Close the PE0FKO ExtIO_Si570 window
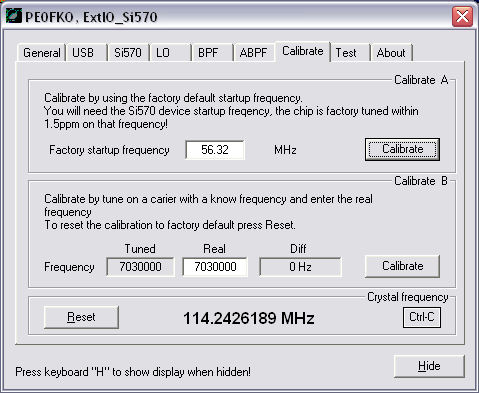The image size is (479, 393). pyautogui.click(x=462, y=16)
